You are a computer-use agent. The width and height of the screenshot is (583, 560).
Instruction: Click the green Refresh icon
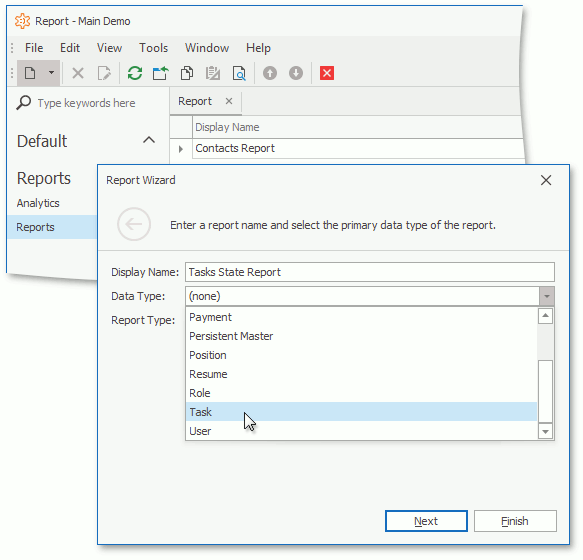click(135, 73)
